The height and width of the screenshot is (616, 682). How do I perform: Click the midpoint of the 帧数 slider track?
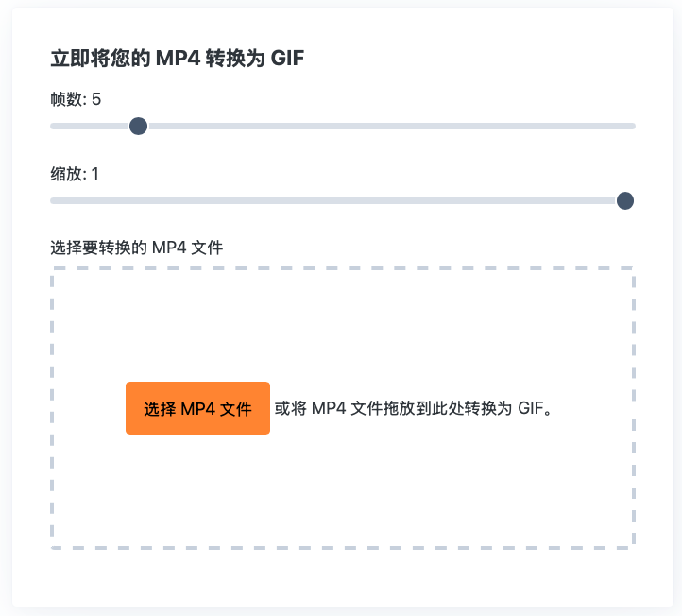click(342, 126)
